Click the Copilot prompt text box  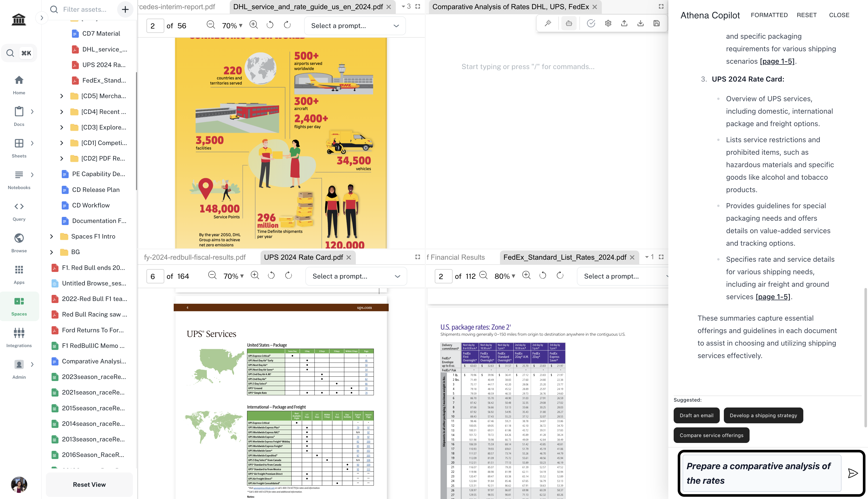pyautogui.click(x=762, y=473)
